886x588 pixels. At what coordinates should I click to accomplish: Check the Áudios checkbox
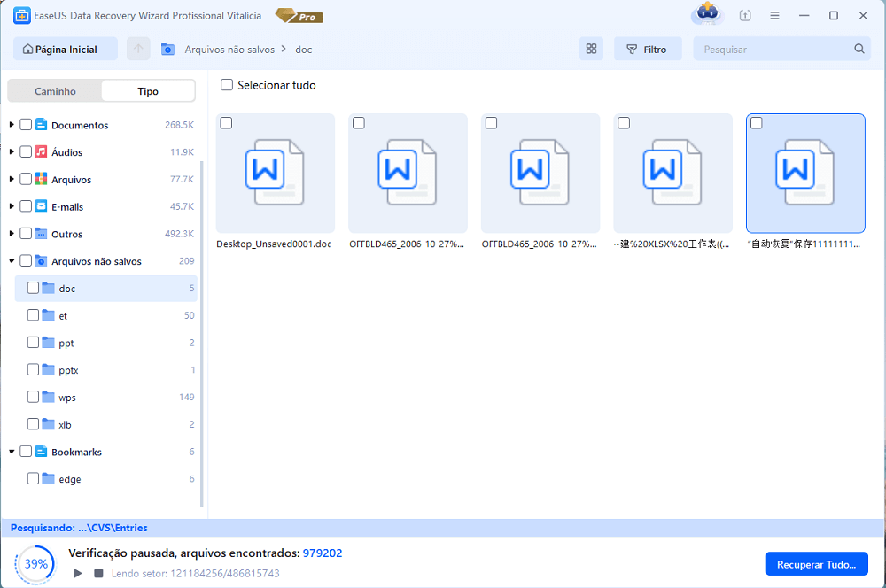click(x=26, y=151)
